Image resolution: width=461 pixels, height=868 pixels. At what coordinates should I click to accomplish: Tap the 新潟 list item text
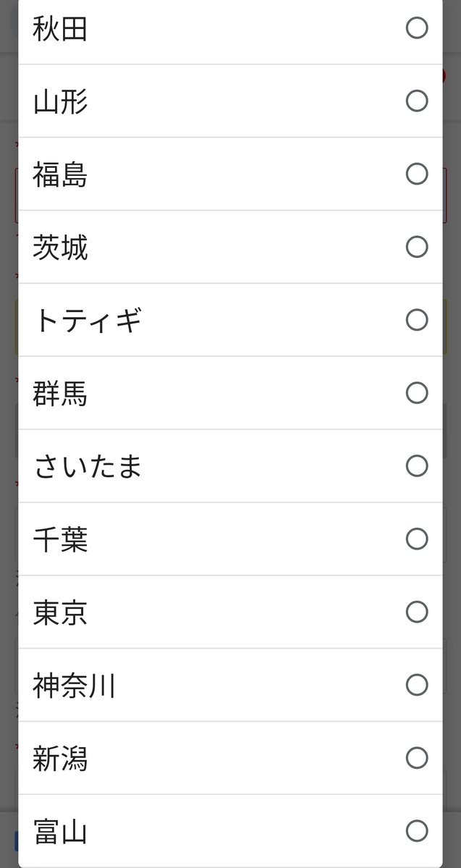point(60,759)
